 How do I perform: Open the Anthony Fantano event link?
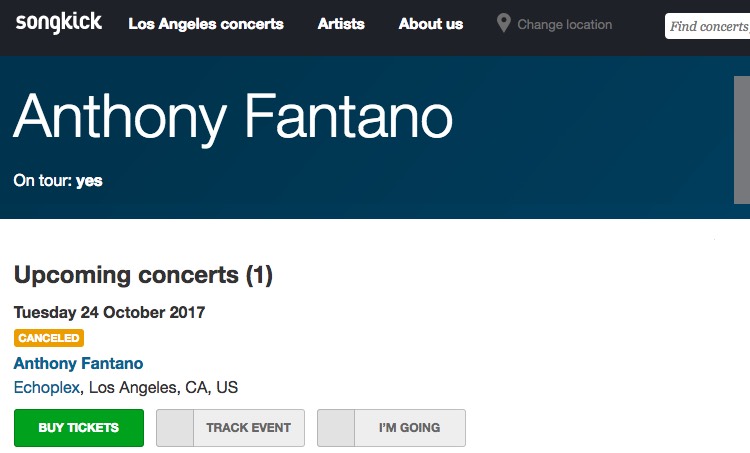pyautogui.click(x=78, y=363)
